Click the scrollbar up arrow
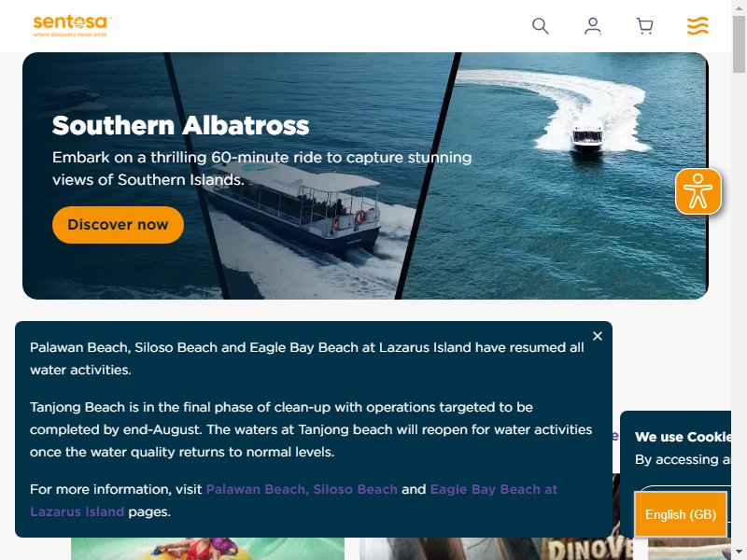Image resolution: width=747 pixels, height=560 pixels. 739,6
